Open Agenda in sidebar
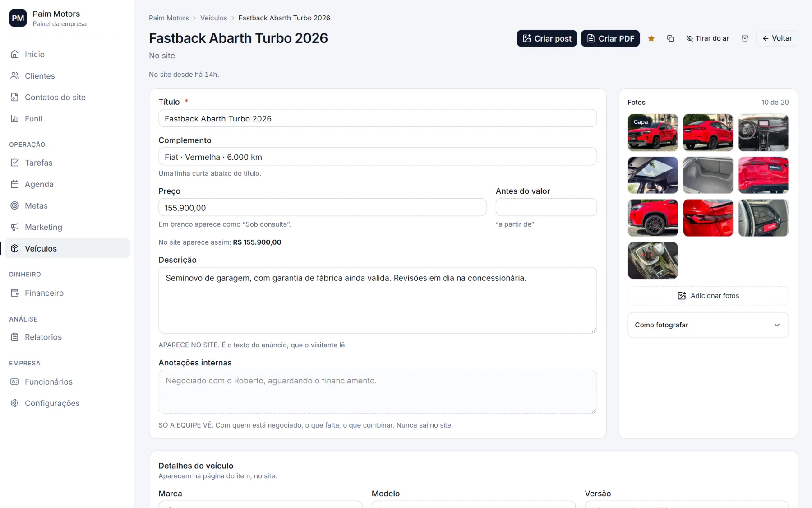The width and height of the screenshot is (812, 508). coord(68,184)
